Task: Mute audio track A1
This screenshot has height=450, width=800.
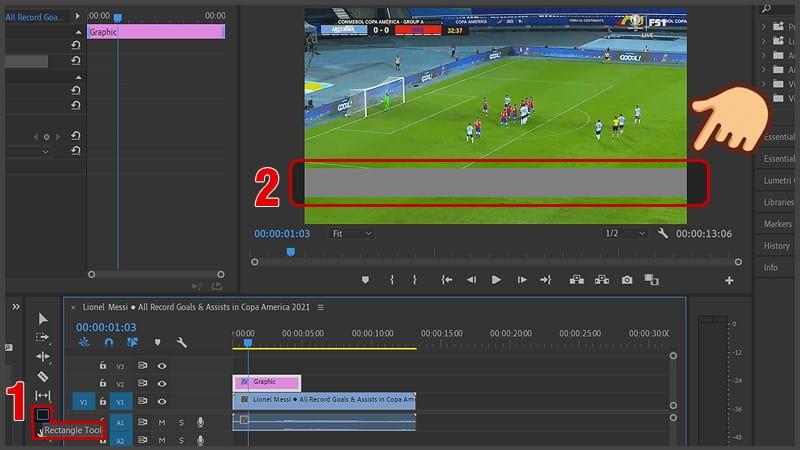Action: tap(162, 422)
